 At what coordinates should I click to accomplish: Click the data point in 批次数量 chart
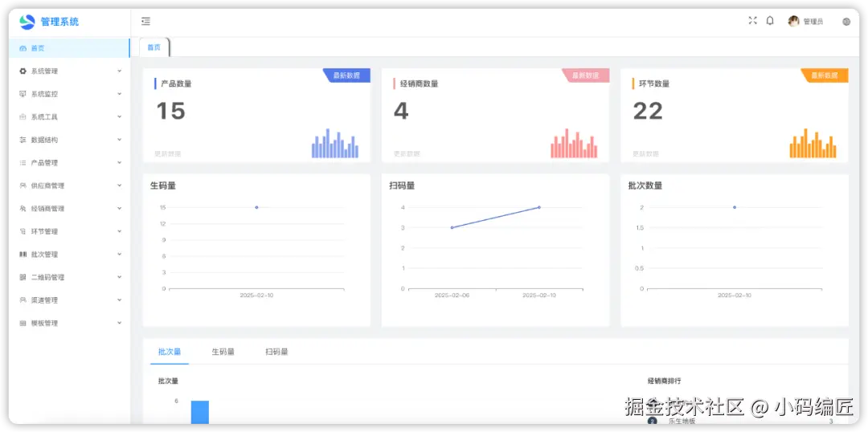click(735, 207)
